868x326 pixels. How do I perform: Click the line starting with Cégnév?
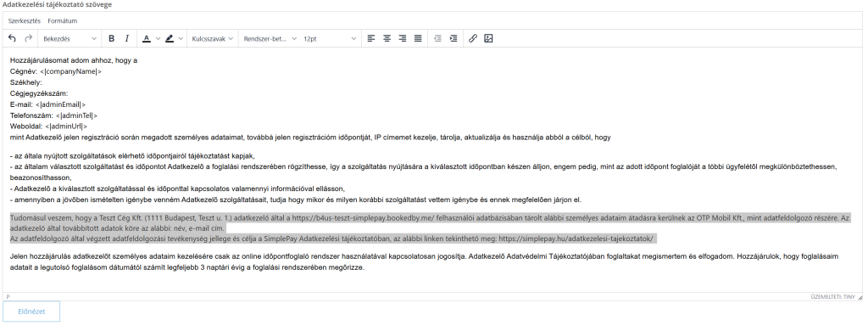pyautogui.click(x=56, y=71)
